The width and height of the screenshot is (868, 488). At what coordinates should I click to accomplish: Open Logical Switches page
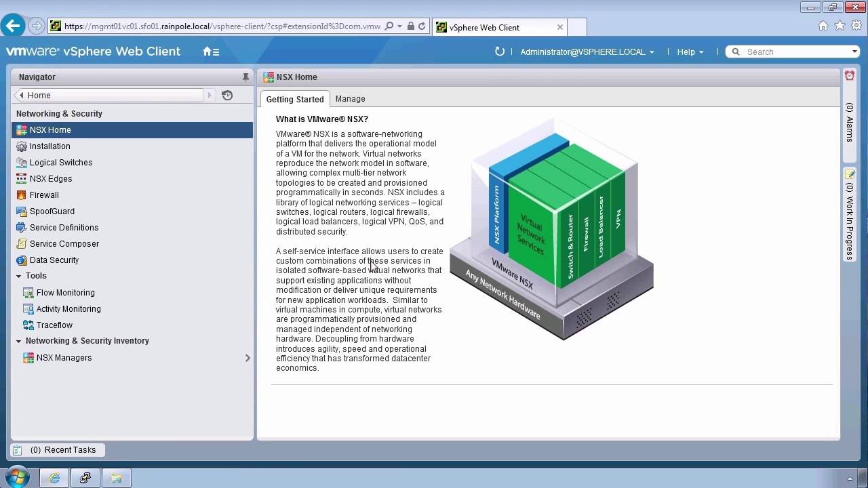(x=132, y=163)
